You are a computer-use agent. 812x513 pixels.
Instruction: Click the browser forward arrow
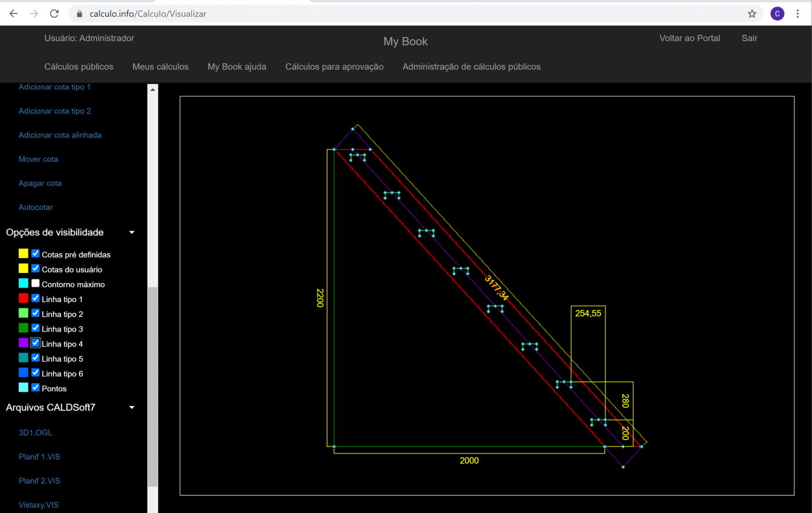click(34, 13)
